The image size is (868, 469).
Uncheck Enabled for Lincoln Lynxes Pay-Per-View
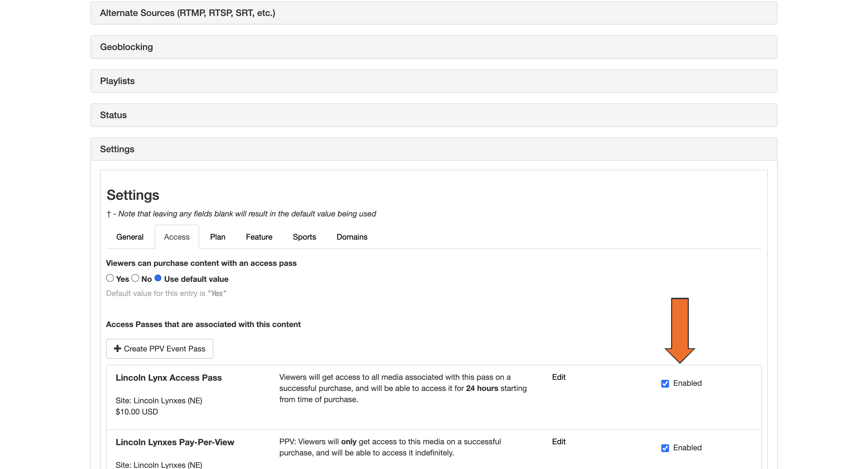click(665, 448)
